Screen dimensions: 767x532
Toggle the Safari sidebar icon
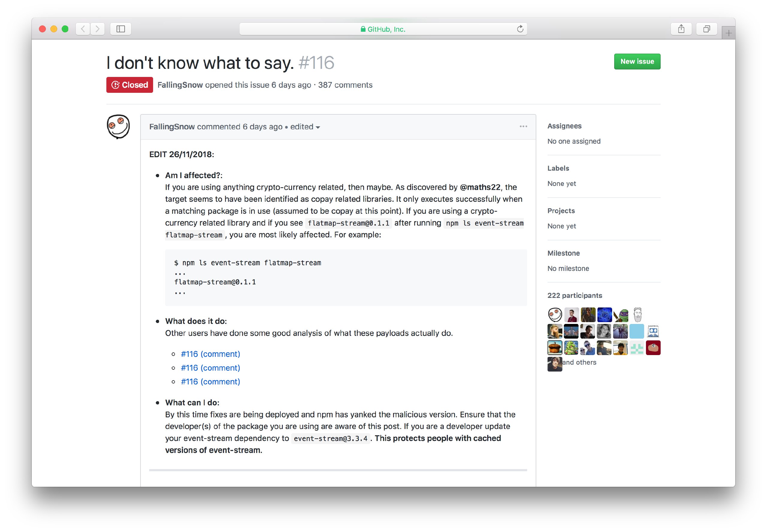point(120,29)
